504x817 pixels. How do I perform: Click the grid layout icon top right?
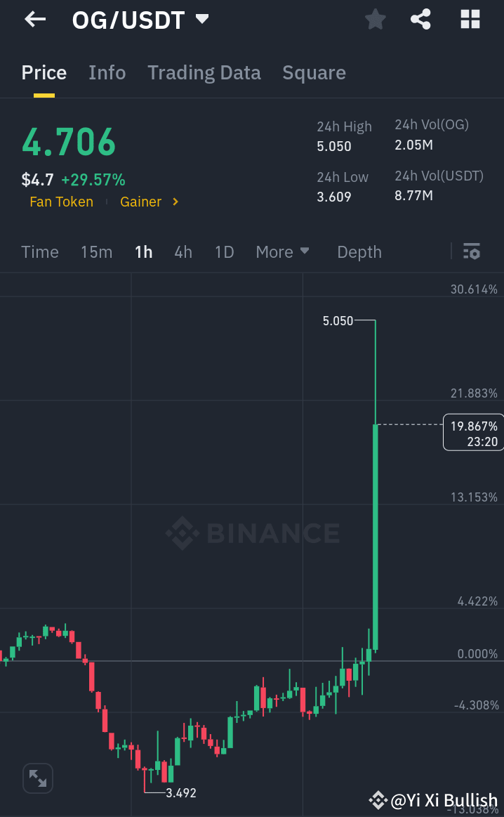pyautogui.click(x=469, y=19)
